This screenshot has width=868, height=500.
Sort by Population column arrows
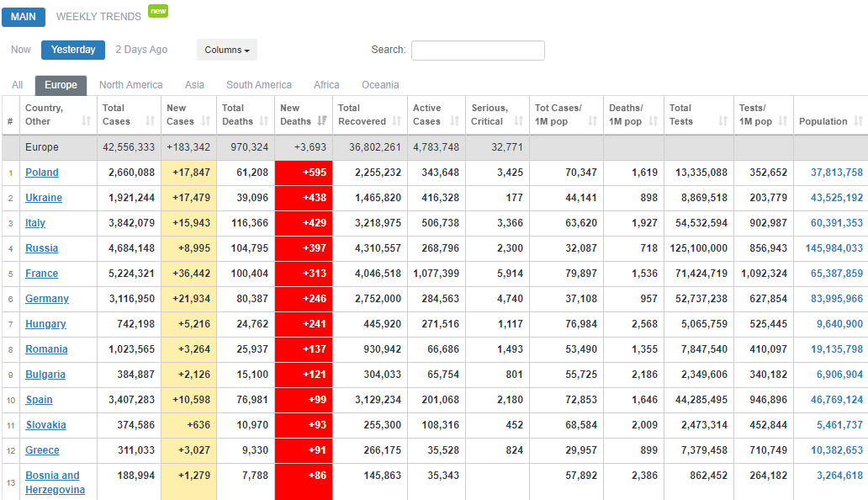tap(858, 121)
